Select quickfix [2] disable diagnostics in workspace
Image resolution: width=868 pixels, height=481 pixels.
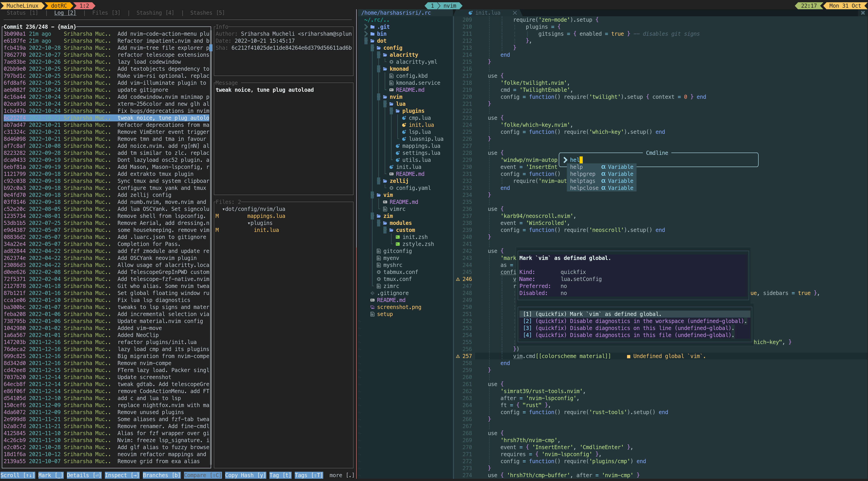635,321
